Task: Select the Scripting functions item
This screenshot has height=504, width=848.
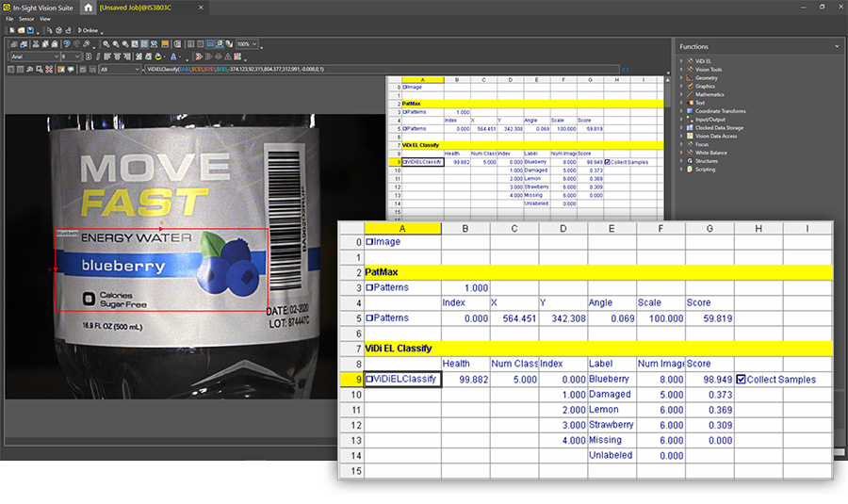Action: point(706,169)
